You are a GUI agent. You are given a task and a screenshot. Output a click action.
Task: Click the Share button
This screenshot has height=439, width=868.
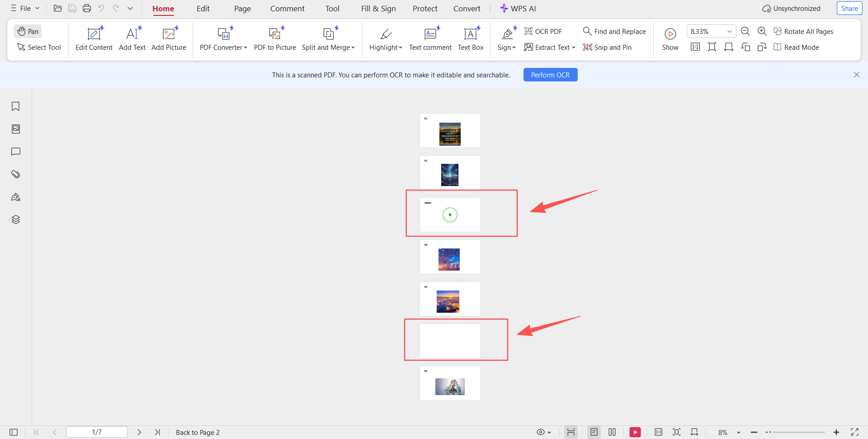pos(849,8)
